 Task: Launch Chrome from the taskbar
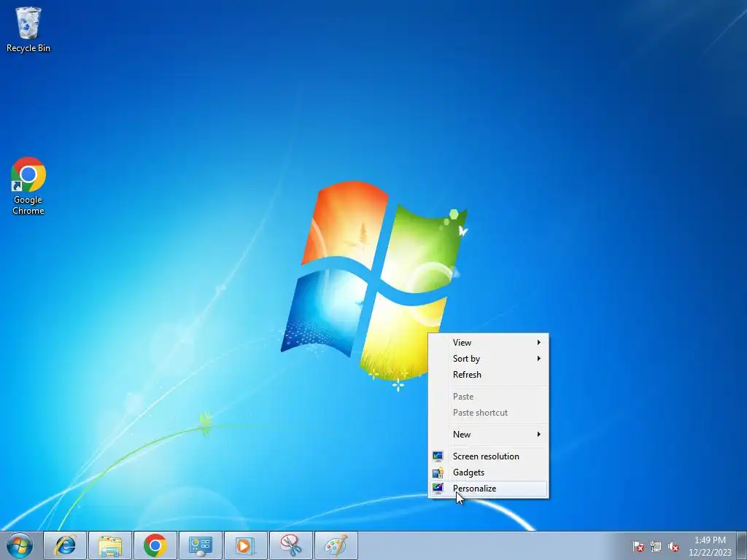[155, 545]
